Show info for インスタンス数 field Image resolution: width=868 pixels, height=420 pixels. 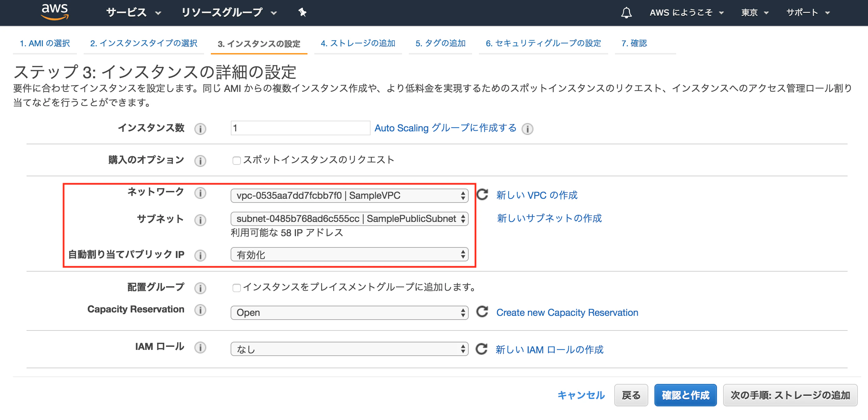click(x=200, y=129)
